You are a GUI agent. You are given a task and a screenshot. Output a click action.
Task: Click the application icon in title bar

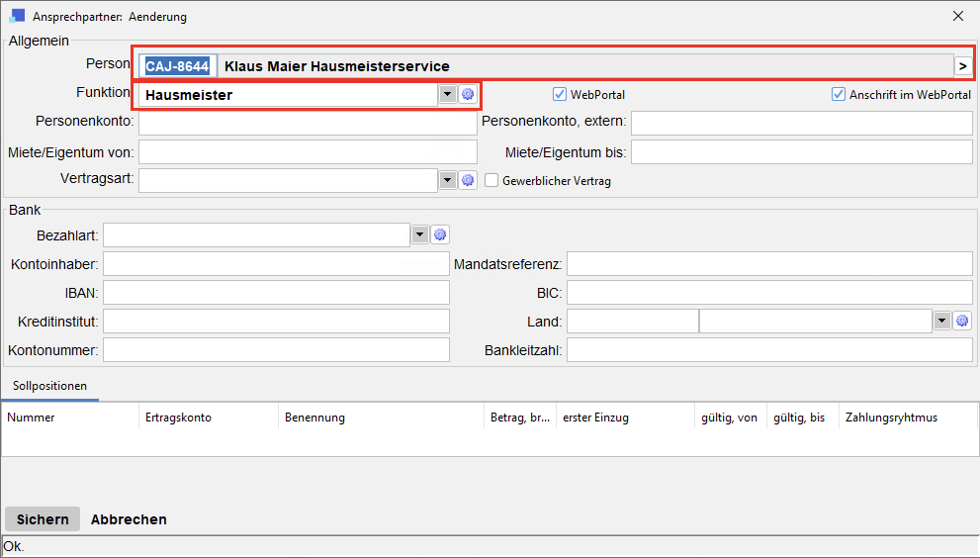pos(17,17)
